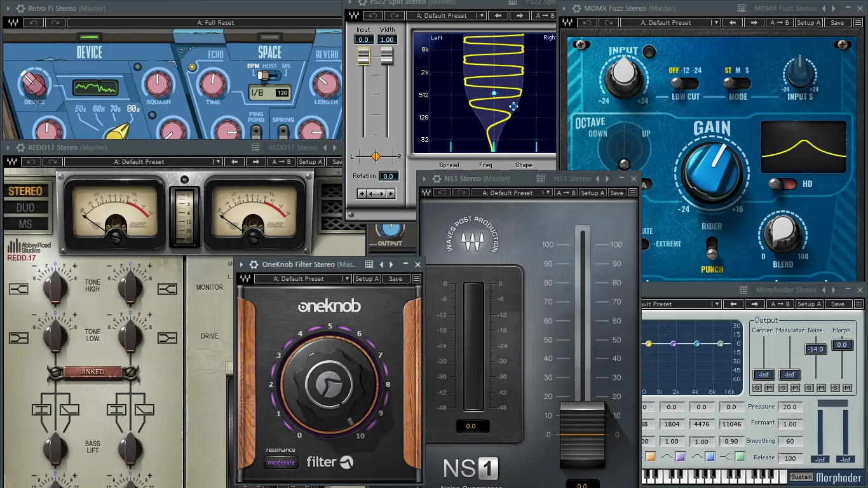
Task: Click the Rotation value field on PS22
Action: [389, 176]
